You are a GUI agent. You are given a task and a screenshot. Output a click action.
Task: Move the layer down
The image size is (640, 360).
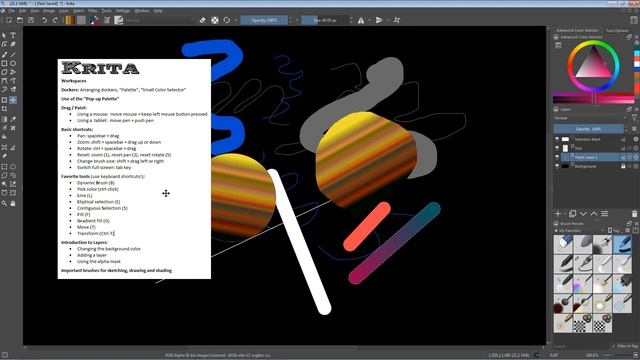(x=583, y=214)
